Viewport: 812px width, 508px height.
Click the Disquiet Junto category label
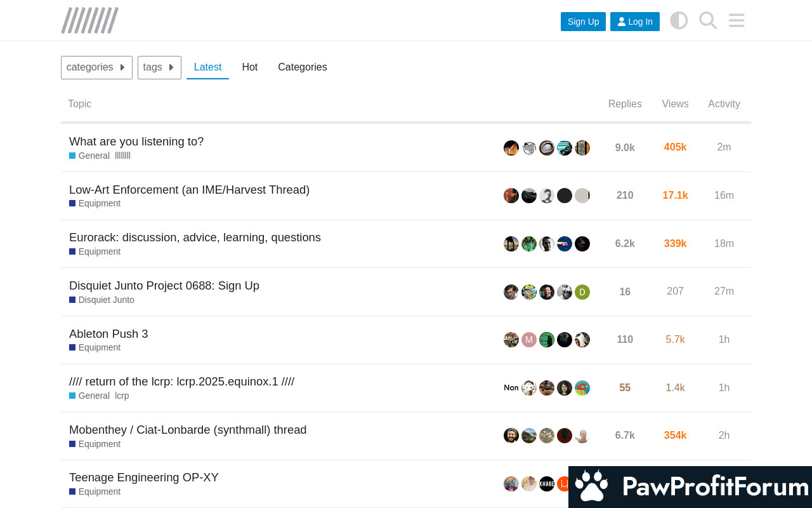pos(101,300)
